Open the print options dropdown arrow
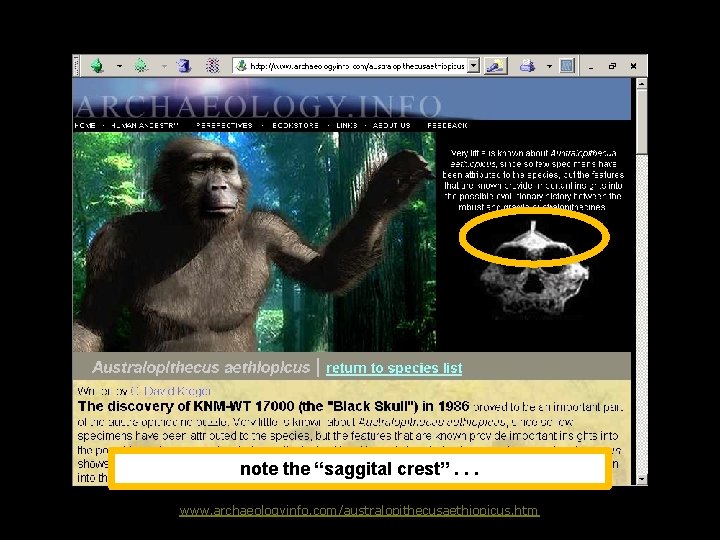Image resolution: width=720 pixels, height=540 pixels. coord(549,66)
